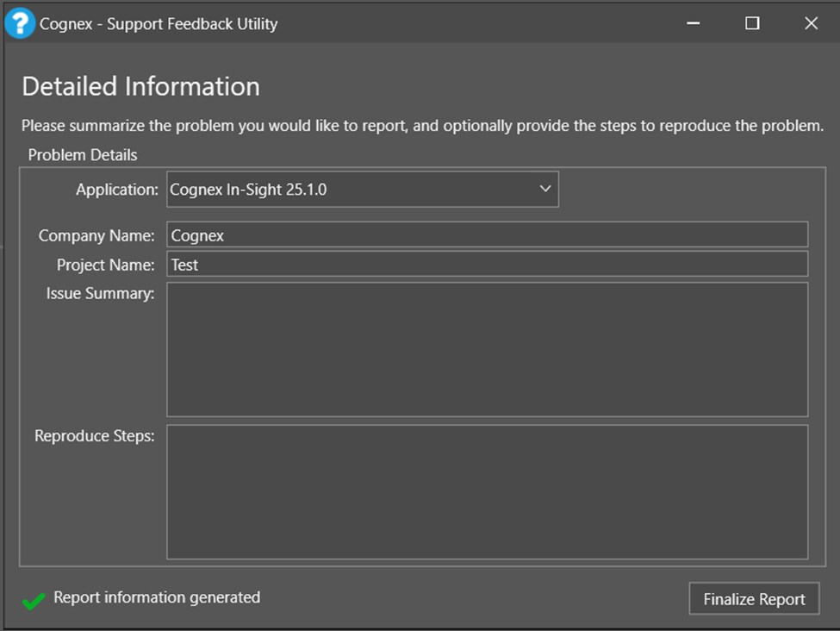
Task: Click the "Reproduce Steps:" label
Action: (x=95, y=436)
